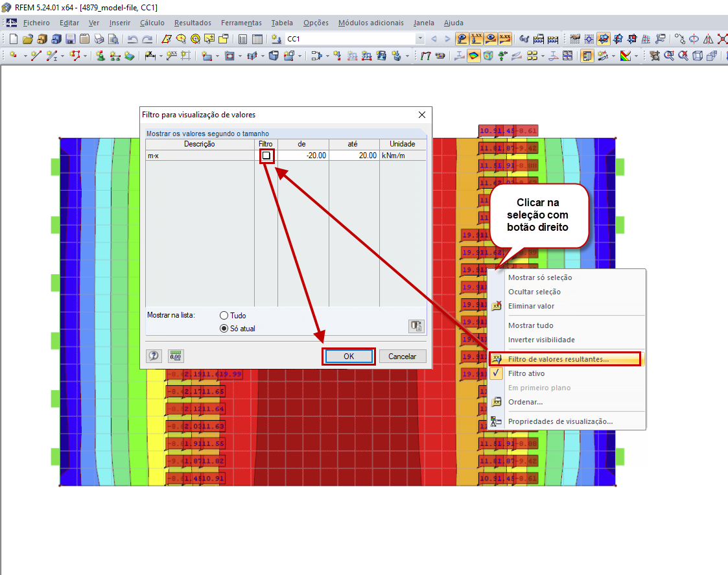This screenshot has height=575, width=728.
Task: Click the New line icon
Action: [x=36, y=56]
